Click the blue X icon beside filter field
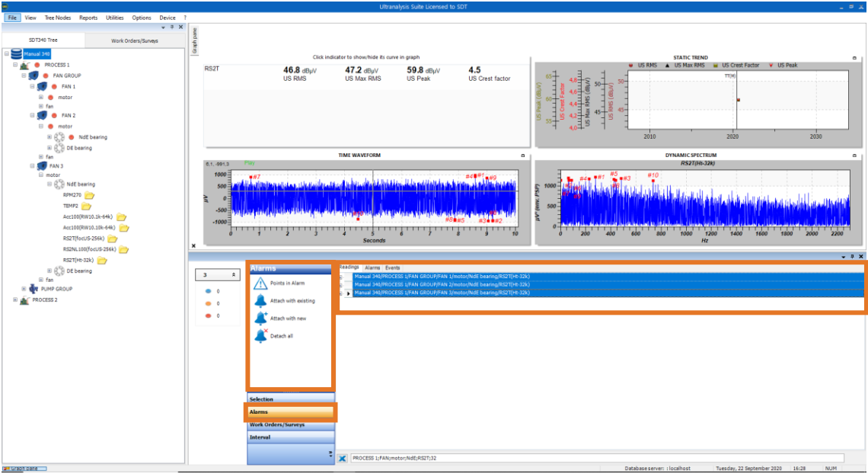 [343, 458]
